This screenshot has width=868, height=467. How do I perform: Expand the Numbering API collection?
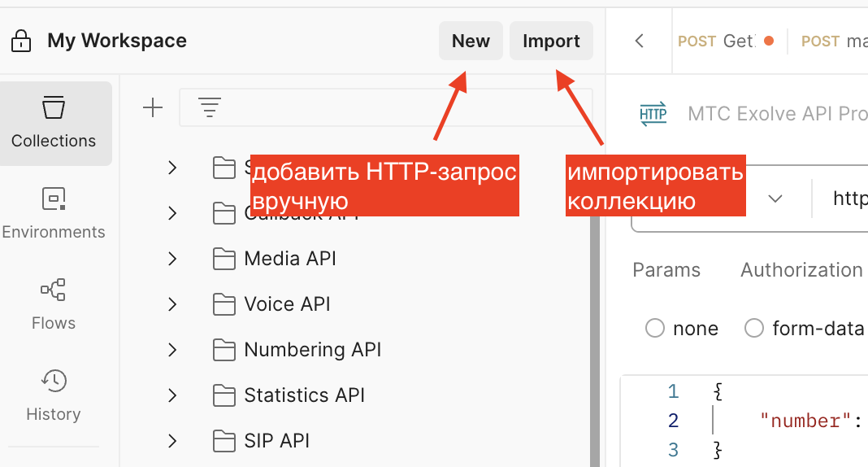173,350
